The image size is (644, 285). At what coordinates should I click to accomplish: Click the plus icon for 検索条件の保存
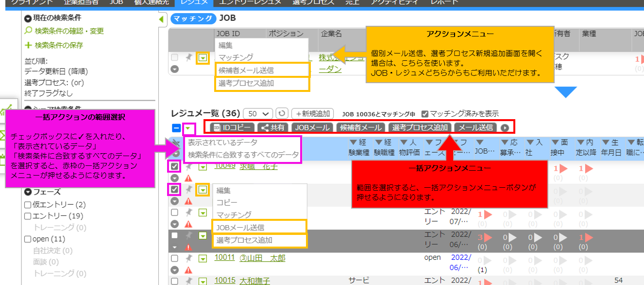(x=29, y=45)
